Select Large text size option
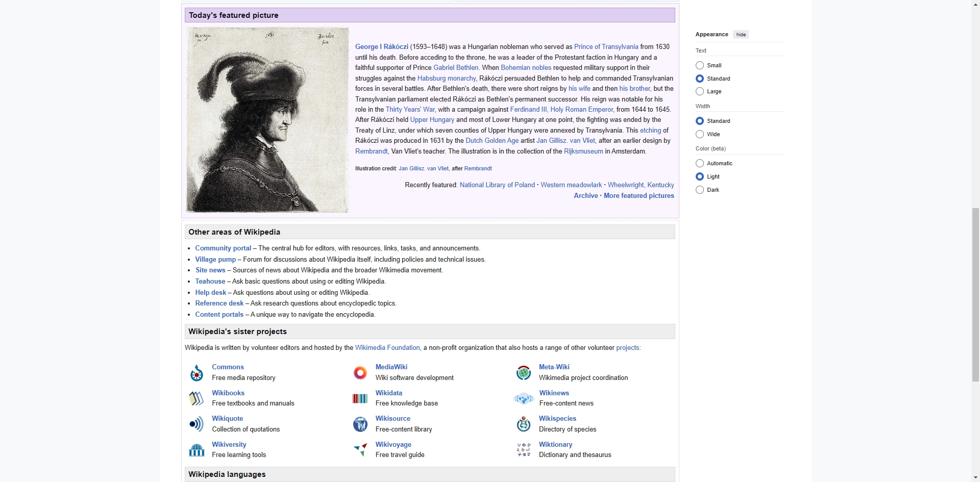This screenshot has width=980, height=482. click(700, 91)
